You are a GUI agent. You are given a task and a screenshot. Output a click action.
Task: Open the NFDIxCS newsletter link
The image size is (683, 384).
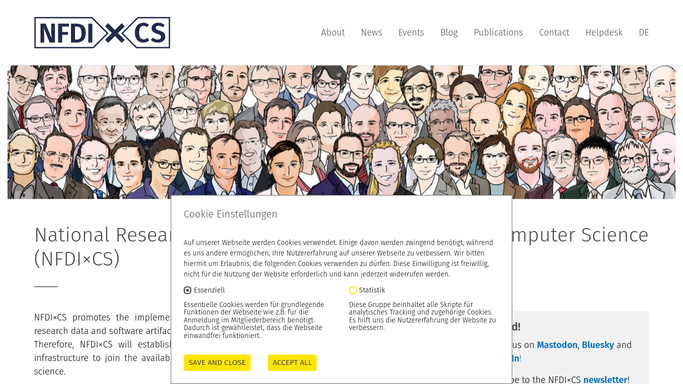click(x=605, y=380)
